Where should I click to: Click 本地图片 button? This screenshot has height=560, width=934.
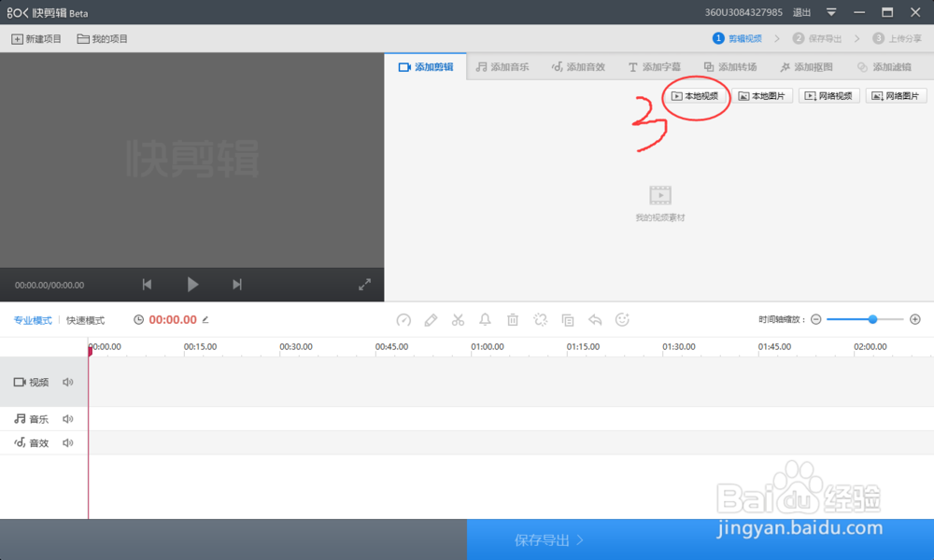762,96
